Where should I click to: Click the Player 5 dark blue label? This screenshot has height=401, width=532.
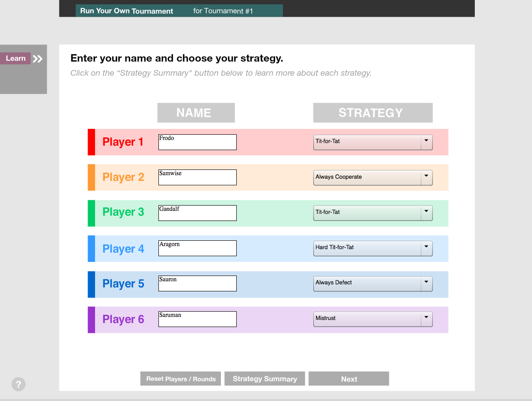tap(123, 284)
